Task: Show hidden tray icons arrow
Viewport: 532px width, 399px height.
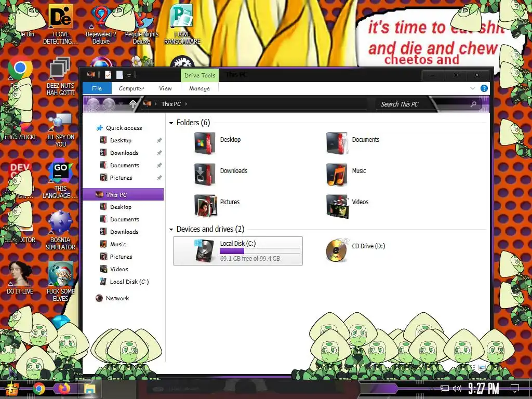Action: (432, 389)
